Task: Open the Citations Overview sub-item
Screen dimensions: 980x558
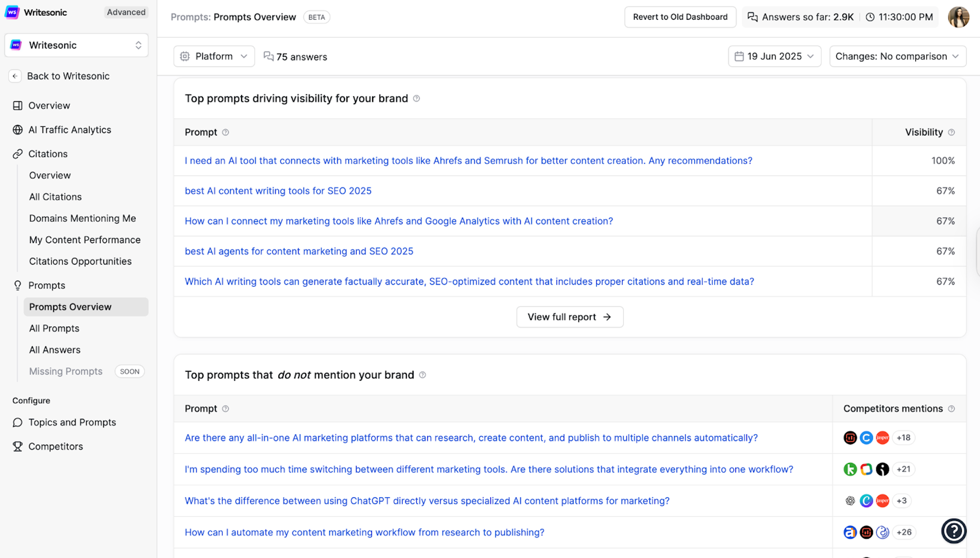Action: point(50,175)
